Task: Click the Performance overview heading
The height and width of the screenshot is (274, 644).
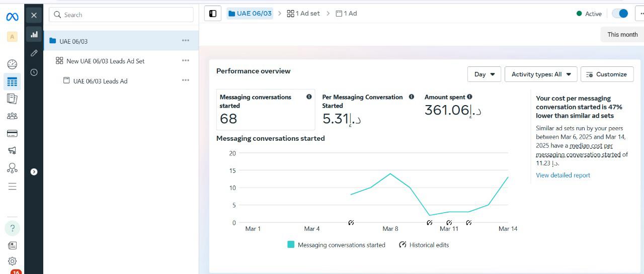Action: point(253,71)
